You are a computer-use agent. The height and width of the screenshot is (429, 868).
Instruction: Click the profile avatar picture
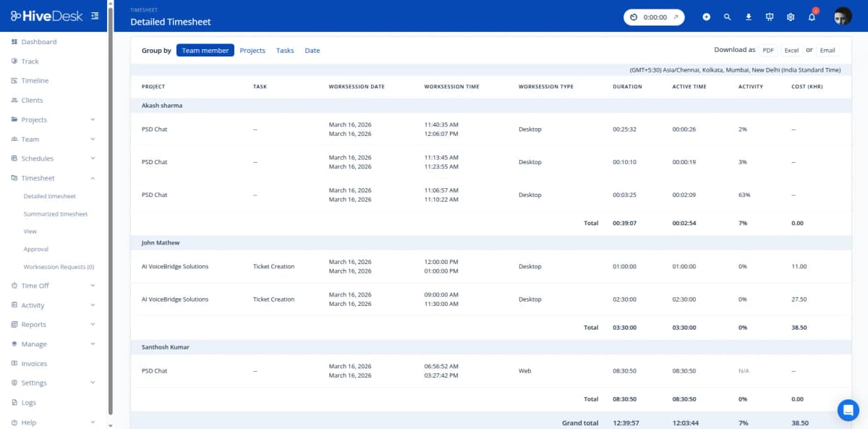841,16
